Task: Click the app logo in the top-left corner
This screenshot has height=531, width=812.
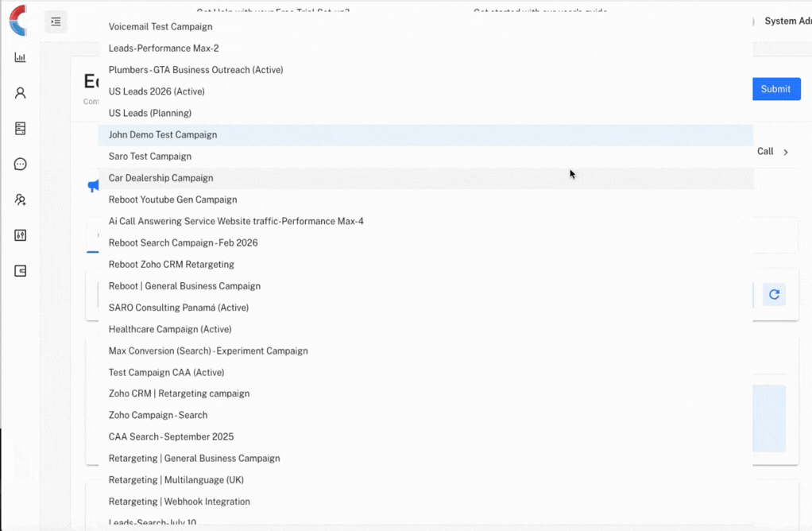Action: pyautogui.click(x=18, y=21)
